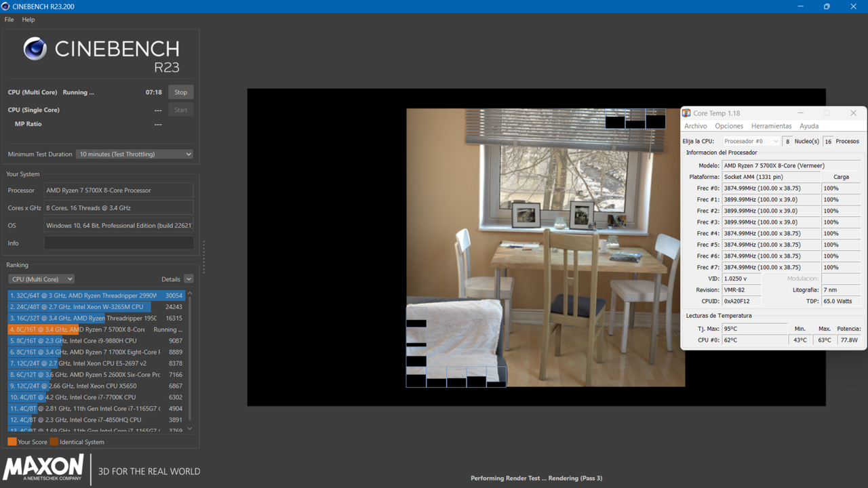Viewport: 868px width, 488px height.
Task: Click the empty Info field
Action: (119, 243)
